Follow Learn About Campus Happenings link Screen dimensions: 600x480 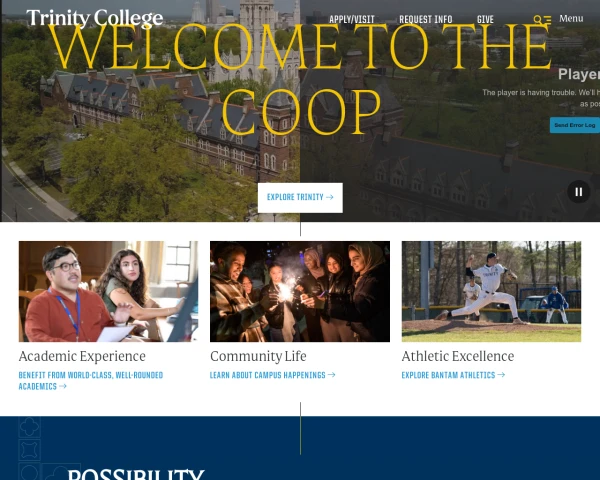click(x=272, y=375)
